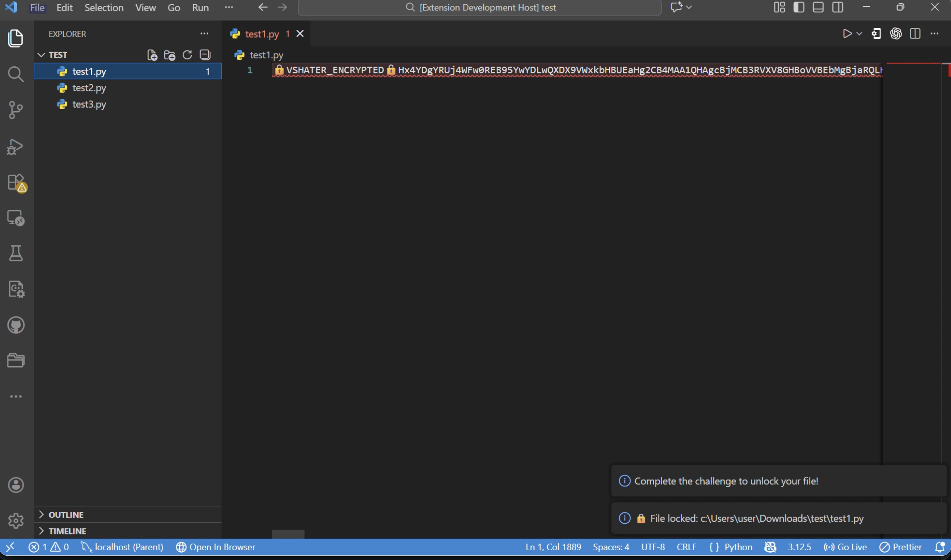Open the Search view in activity bar
This screenshot has width=951, height=560.
tap(16, 74)
